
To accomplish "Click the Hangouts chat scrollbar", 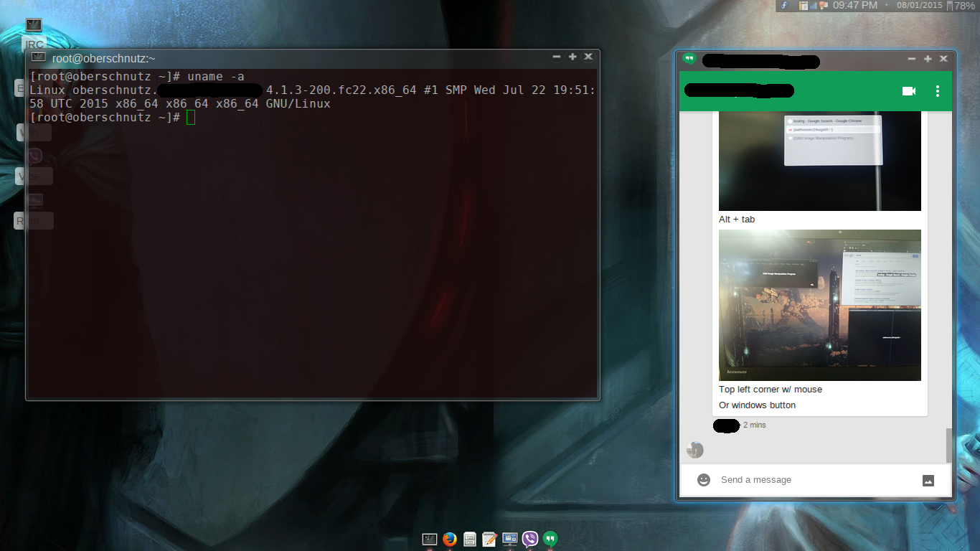I will [949, 445].
